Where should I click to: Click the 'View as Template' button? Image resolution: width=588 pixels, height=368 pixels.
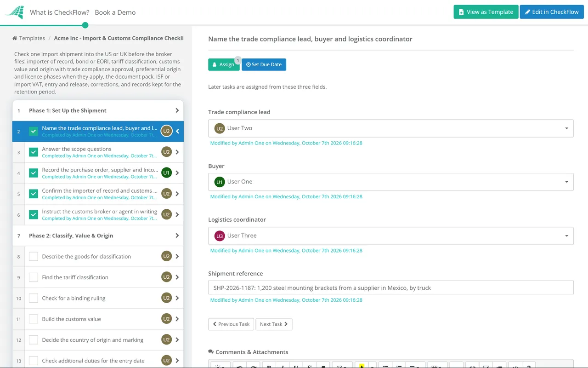(x=486, y=12)
